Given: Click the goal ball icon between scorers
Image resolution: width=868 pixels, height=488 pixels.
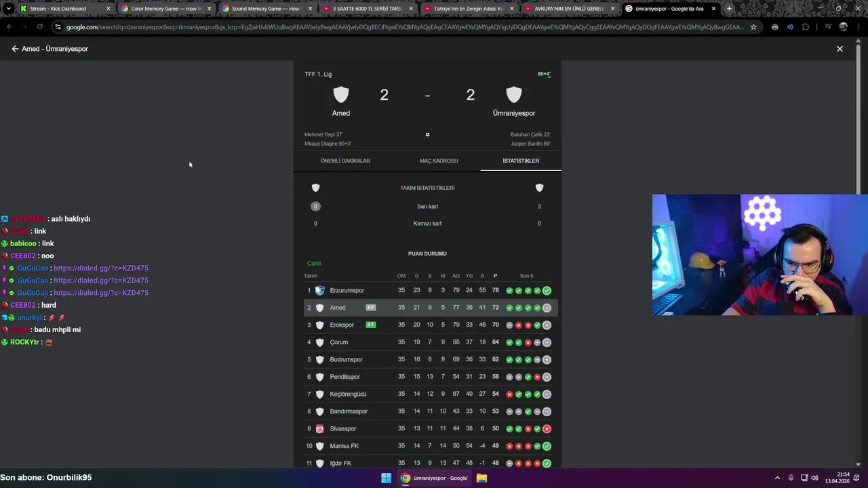Looking at the screenshot, I should tap(427, 134).
